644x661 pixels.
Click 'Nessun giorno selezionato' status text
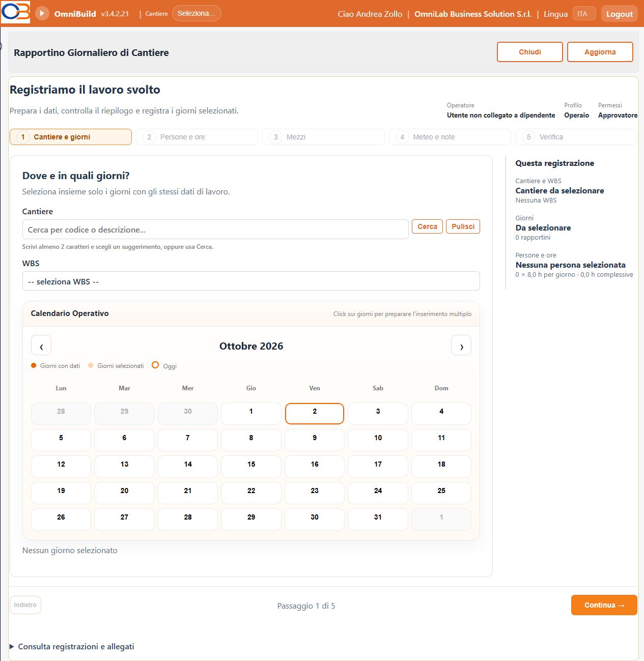tap(70, 550)
